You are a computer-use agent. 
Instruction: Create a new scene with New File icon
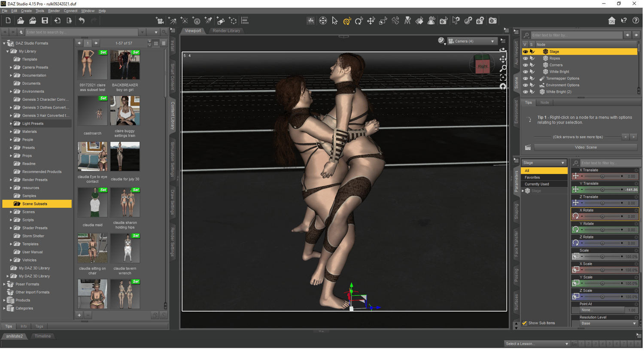(x=8, y=21)
